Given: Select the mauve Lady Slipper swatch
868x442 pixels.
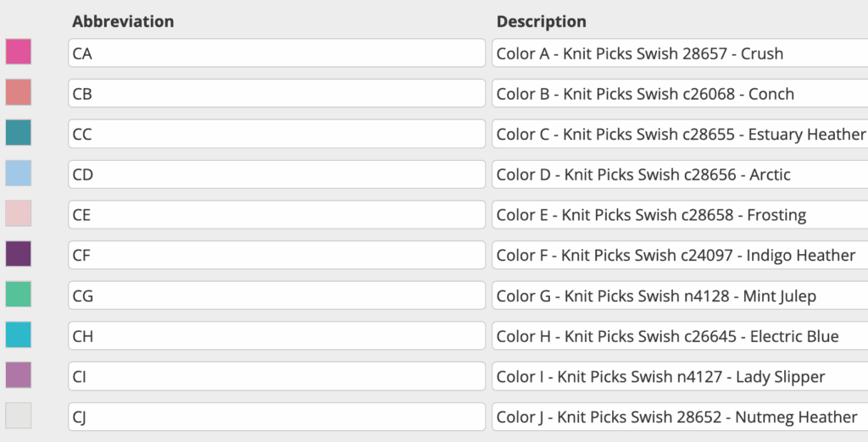Looking at the screenshot, I should click(19, 375).
